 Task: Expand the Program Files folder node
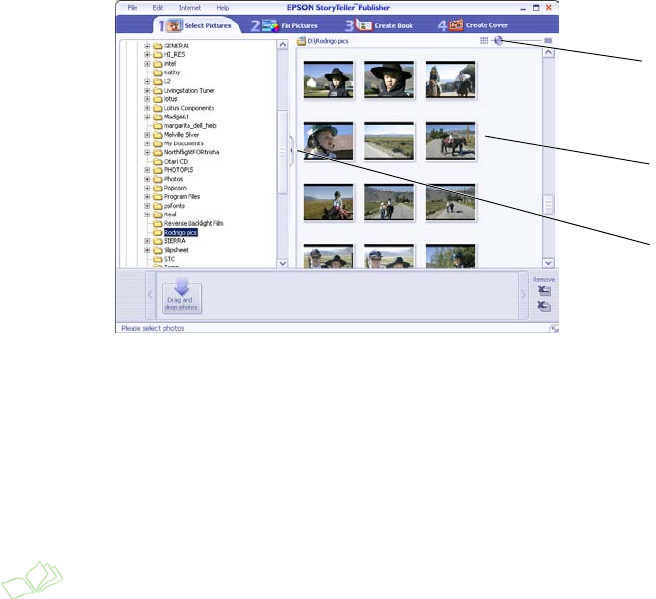point(147,197)
